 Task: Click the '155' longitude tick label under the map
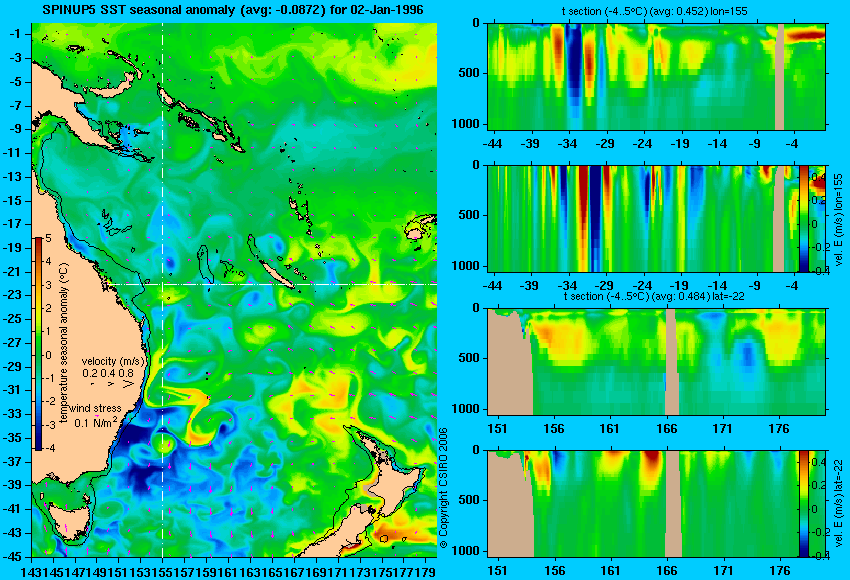pyautogui.click(x=163, y=572)
